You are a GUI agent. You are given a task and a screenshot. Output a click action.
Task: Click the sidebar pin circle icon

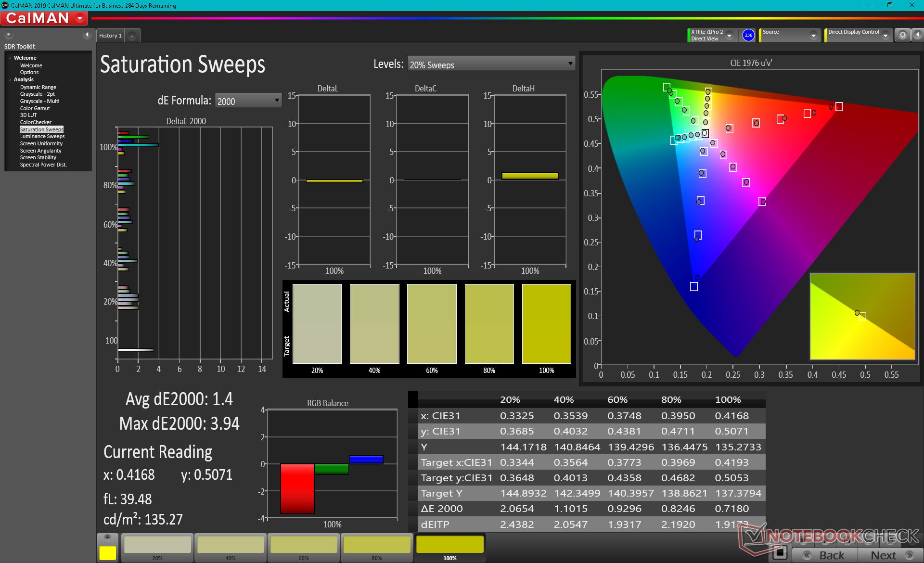tap(9, 35)
